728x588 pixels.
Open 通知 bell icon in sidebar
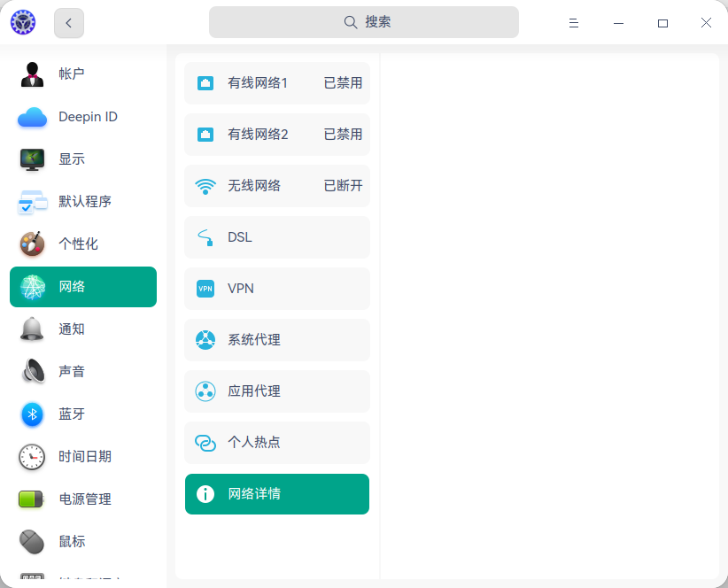[32, 329]
